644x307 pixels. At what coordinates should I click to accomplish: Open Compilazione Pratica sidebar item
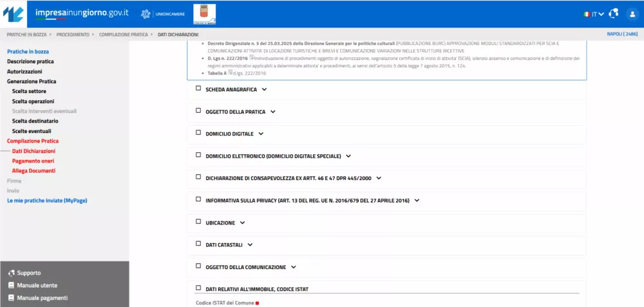pos(33,141)
